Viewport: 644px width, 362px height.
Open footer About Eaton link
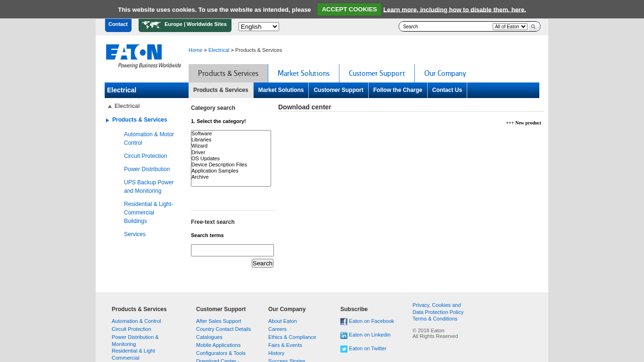click(x=282, y=321)
